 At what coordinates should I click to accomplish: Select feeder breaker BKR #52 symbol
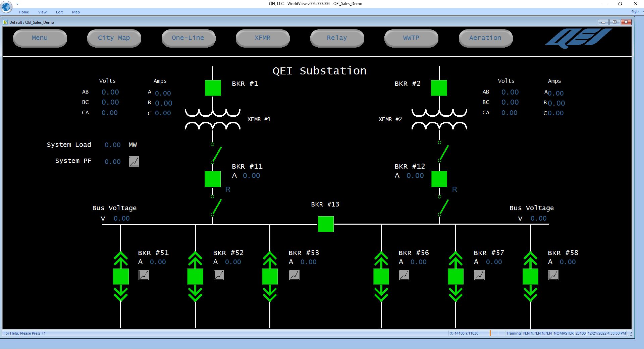195,277
